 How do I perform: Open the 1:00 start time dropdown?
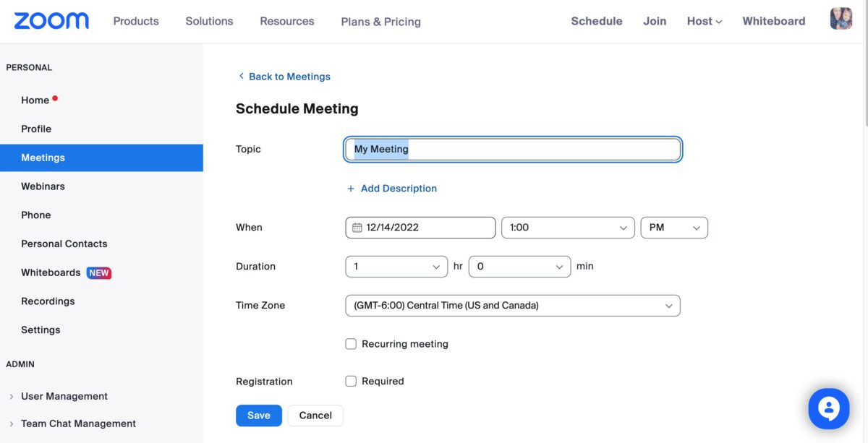tap(567, 228)
